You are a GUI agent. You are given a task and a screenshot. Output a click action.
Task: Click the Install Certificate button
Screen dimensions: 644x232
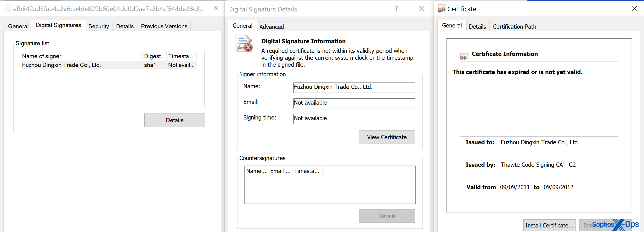(549, 225)
